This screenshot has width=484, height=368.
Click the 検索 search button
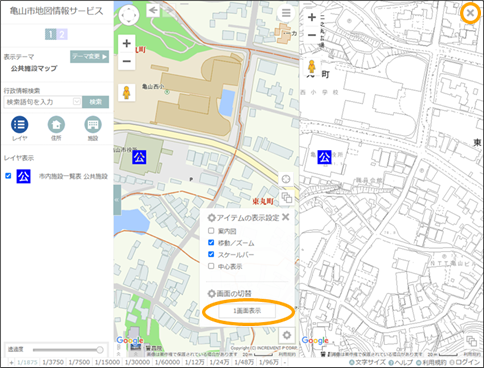(96, 102)
